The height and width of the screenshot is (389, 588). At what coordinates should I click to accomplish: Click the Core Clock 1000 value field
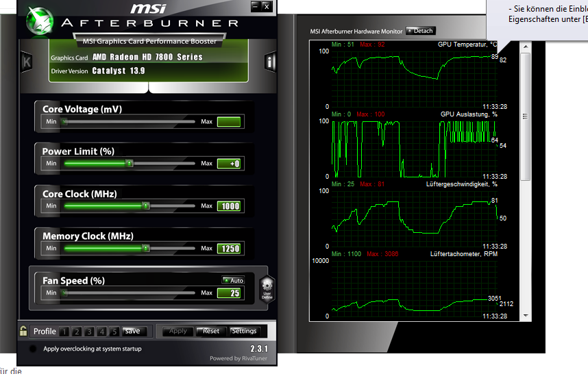coord(229,206)
